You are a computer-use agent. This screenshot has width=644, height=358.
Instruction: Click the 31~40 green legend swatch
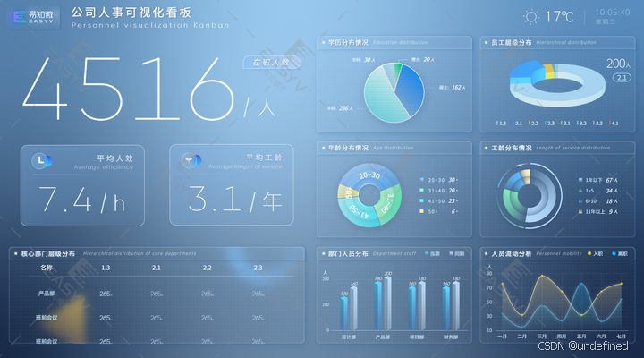tap(421, 191)
